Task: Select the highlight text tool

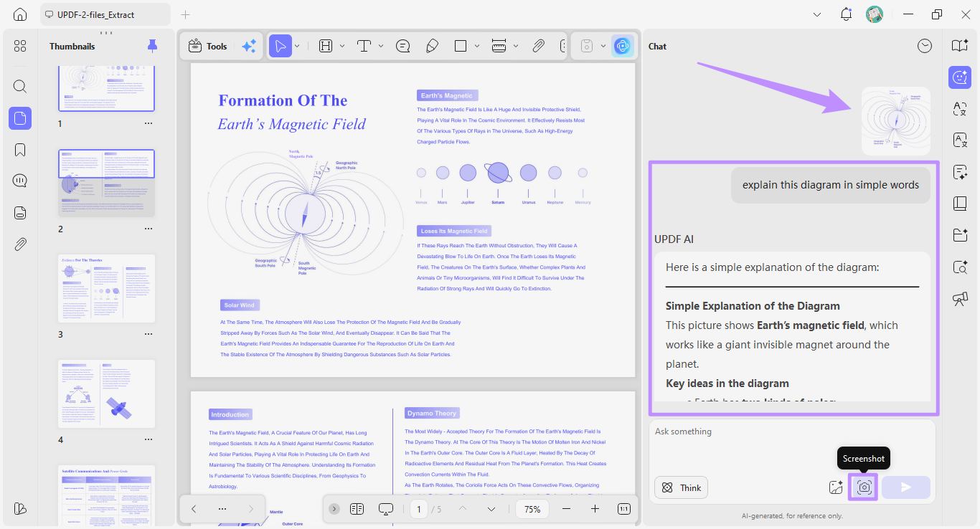Action: pyautogui.click(x=326, y=46)
